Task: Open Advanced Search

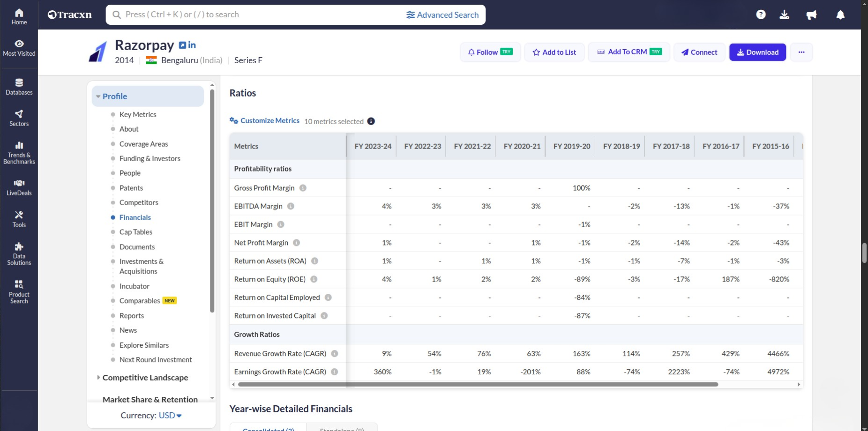Action: [442, 15]
